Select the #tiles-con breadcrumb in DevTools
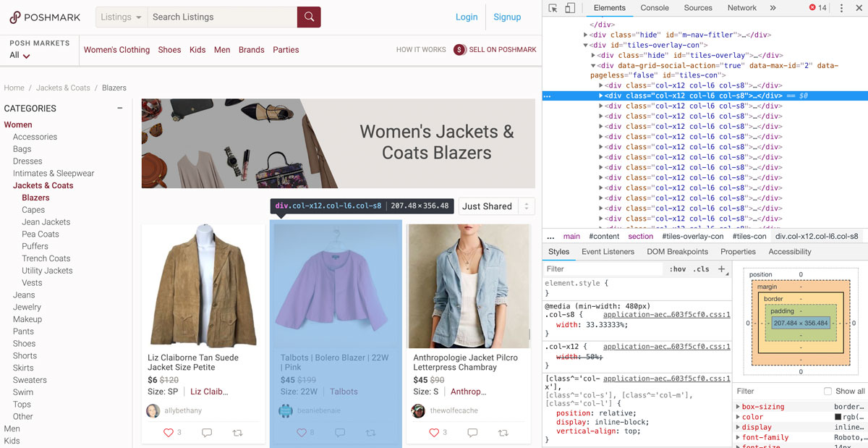 [749, 237]
